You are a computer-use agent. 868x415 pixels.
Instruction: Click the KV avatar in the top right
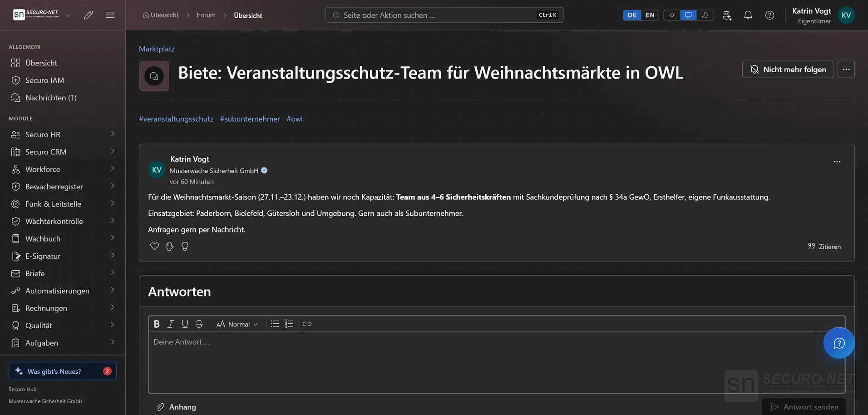coord(846,15)
